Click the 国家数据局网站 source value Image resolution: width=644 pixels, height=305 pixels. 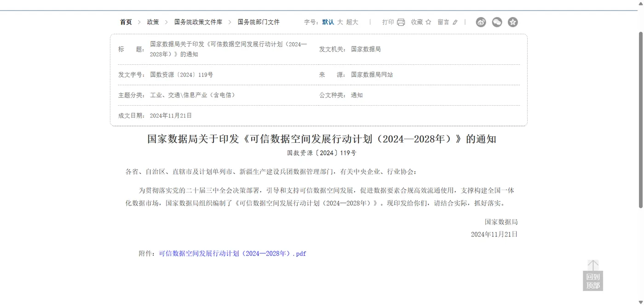(372, 74)
